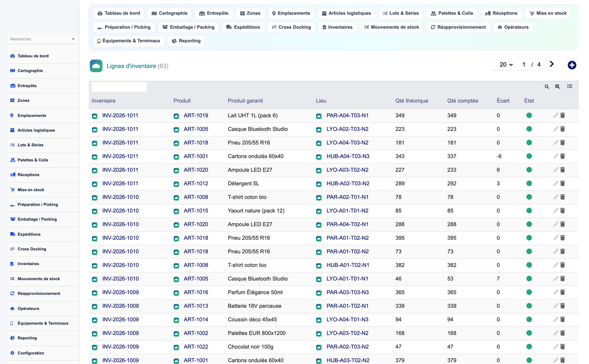This screenshot has width=589, height=364.
Task: Open product link ART-1015
Action: pyautogui.click(x=196, y=211)
